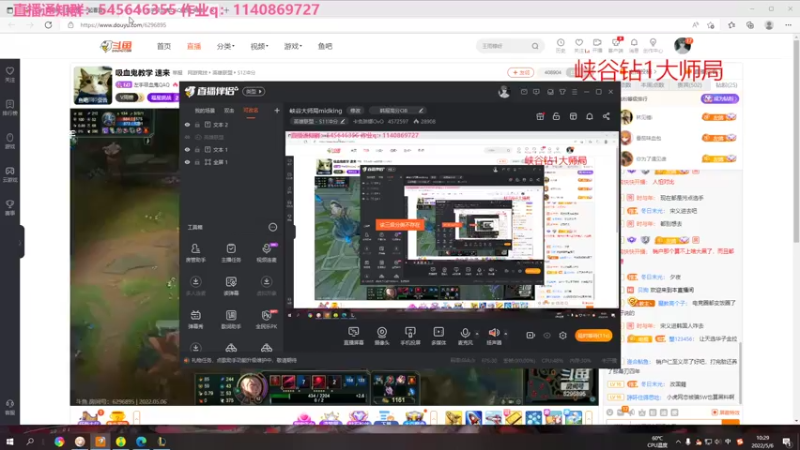Add a 摄像头 camera source
The image size is (800, 450).
click(x=382, y=336)
